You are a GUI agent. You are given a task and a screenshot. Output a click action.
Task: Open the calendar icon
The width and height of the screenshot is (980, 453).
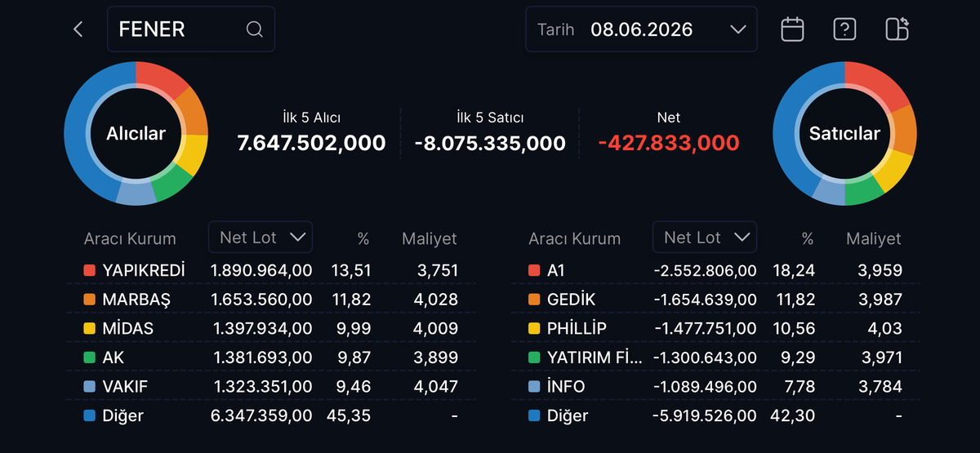(x=792, y=29)
